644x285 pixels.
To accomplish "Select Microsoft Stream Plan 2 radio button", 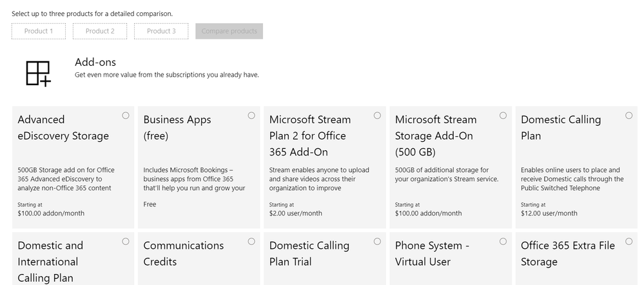I will [377, 116].
